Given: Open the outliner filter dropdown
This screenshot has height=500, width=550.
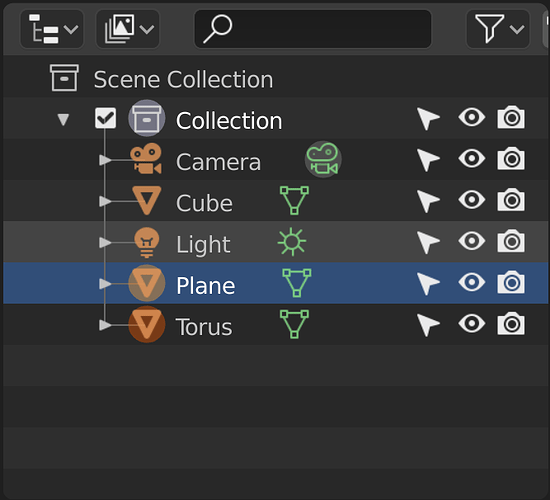Looking at the screenshot, I should [498, 29].
